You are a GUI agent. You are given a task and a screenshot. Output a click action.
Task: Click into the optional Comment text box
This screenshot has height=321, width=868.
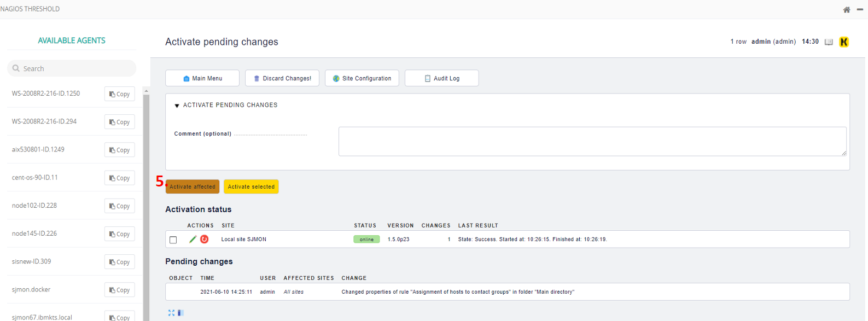coord(592,141)
